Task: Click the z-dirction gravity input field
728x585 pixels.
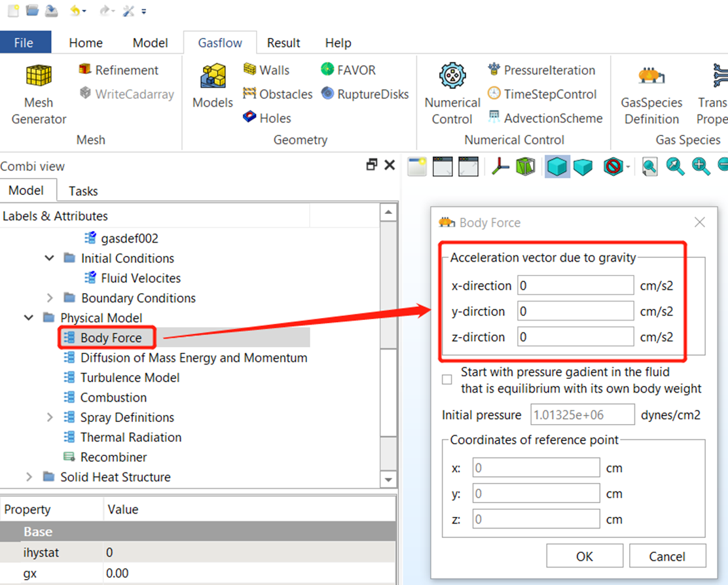Action: pos(575,336)
